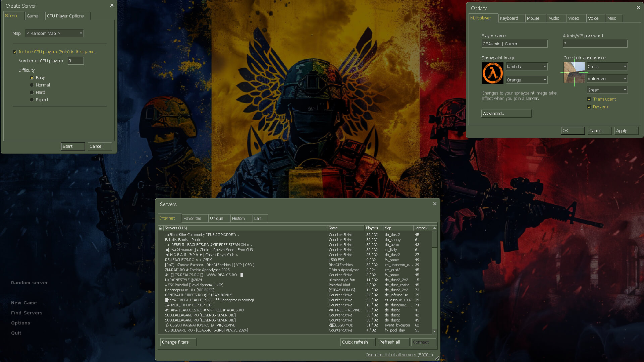Click the lock icon column header
This screenshot has width=644, height=362.
[x=160, y=228]
